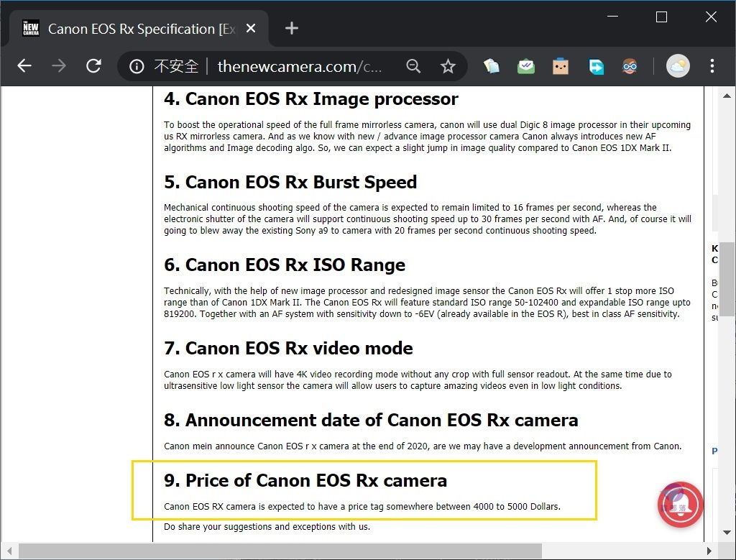Open the green mail checkmark extension

pyautogui.click(x=526, y=66)
